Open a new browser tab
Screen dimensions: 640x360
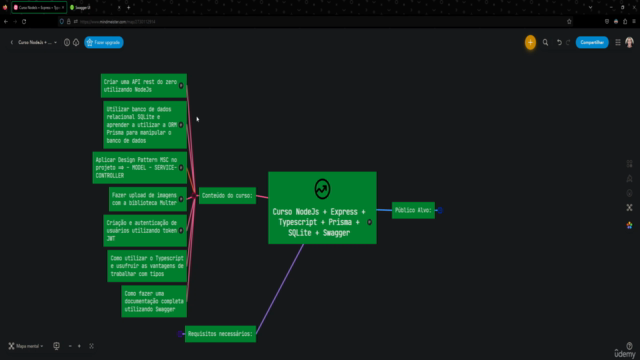[x=129, y=7]
